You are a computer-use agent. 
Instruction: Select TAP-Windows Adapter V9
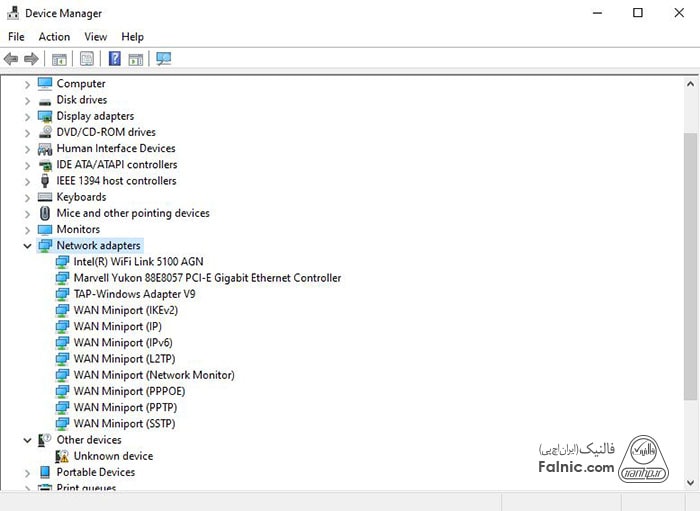(134, 294)
